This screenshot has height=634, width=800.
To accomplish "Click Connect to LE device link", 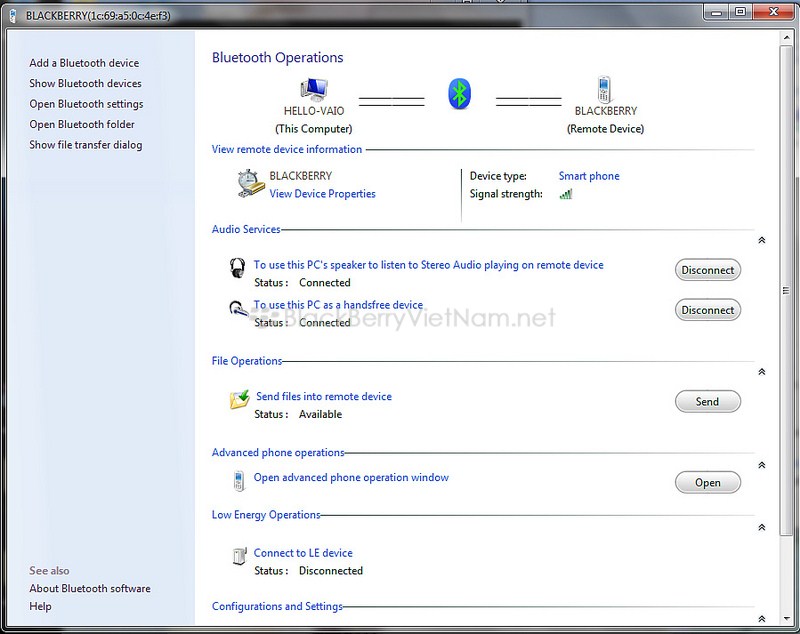I will 303,553.
